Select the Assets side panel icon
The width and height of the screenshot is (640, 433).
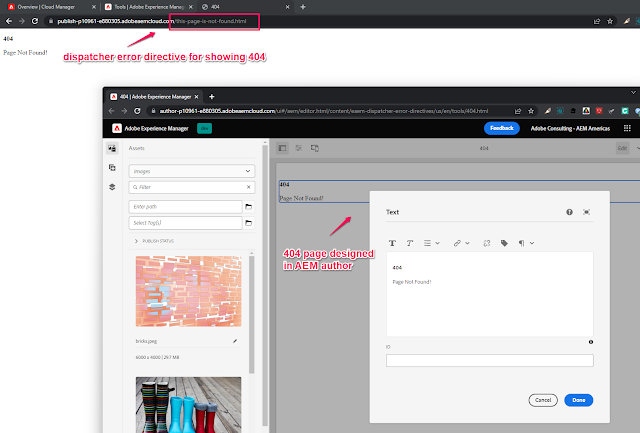[x=112, y=148]
